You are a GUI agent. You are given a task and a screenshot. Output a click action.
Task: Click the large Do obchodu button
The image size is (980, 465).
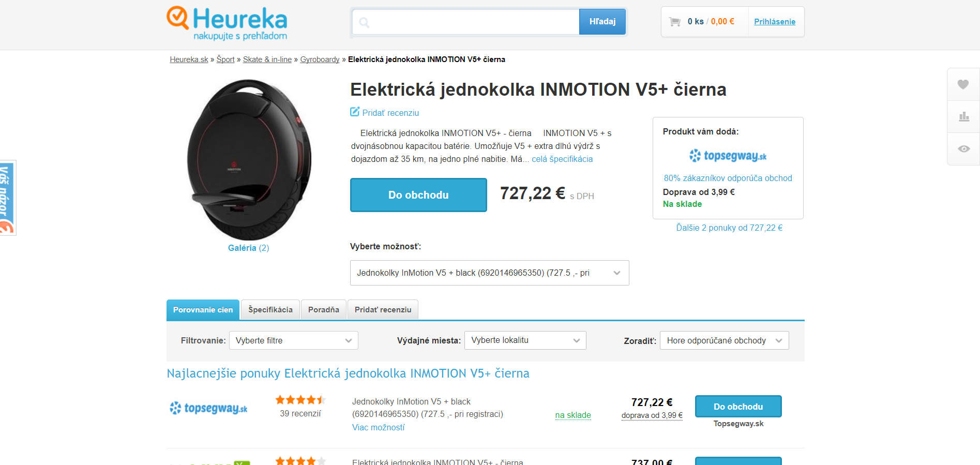(418, 195)
